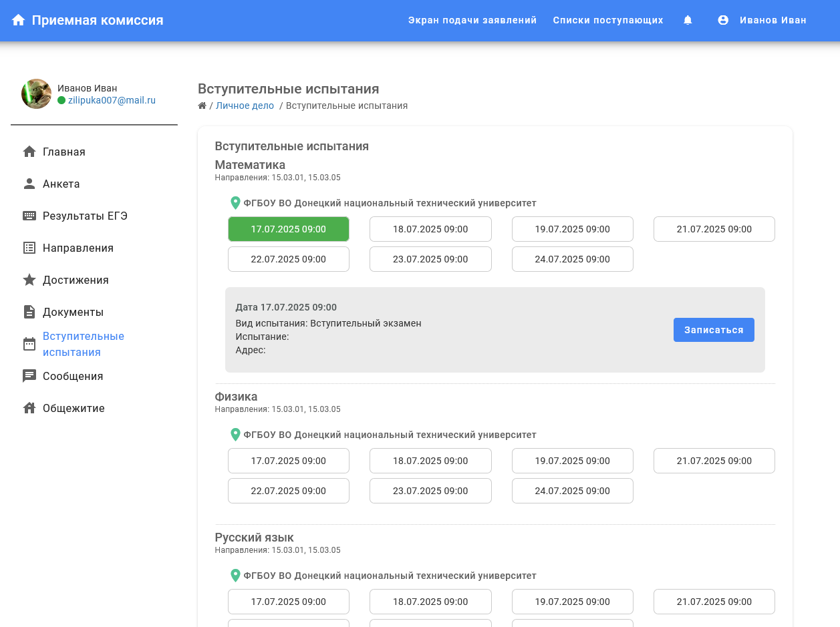Click the Документы file icon
The image size is (840, 627).
(x=29, y=312)
